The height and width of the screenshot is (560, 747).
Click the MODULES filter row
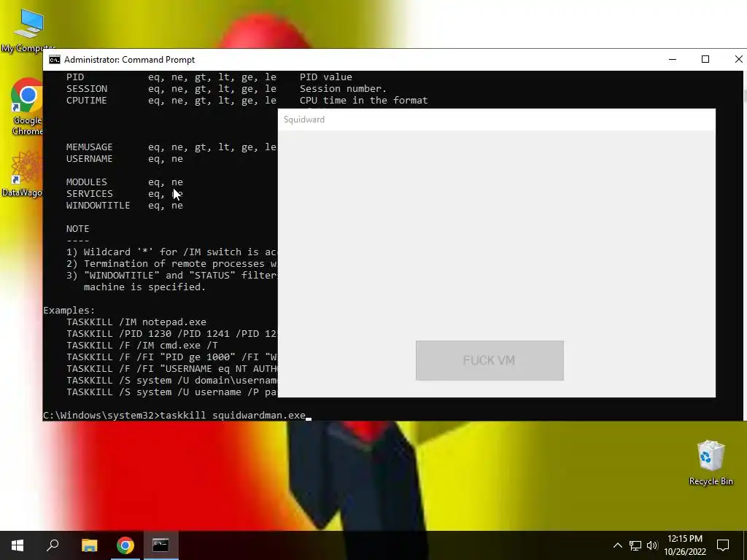pyautogui.click(x=124, y=182)
